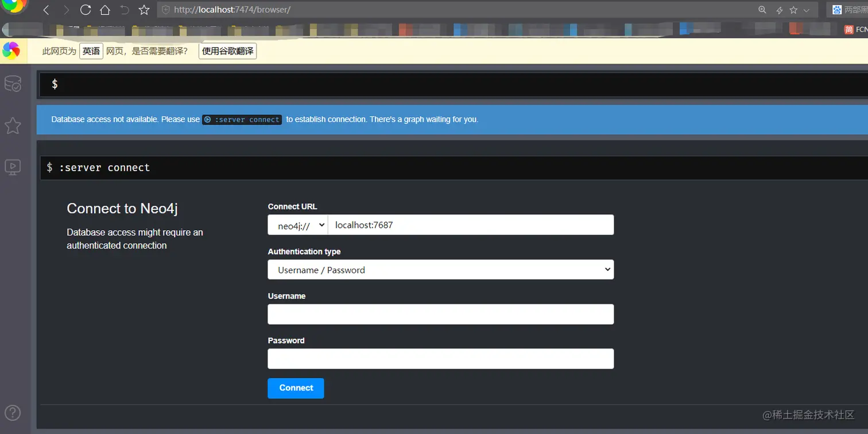The width and height of the screenshot is (868, 434).
Task: Open address bar dropdown chevron
Action: pos(807,10)
